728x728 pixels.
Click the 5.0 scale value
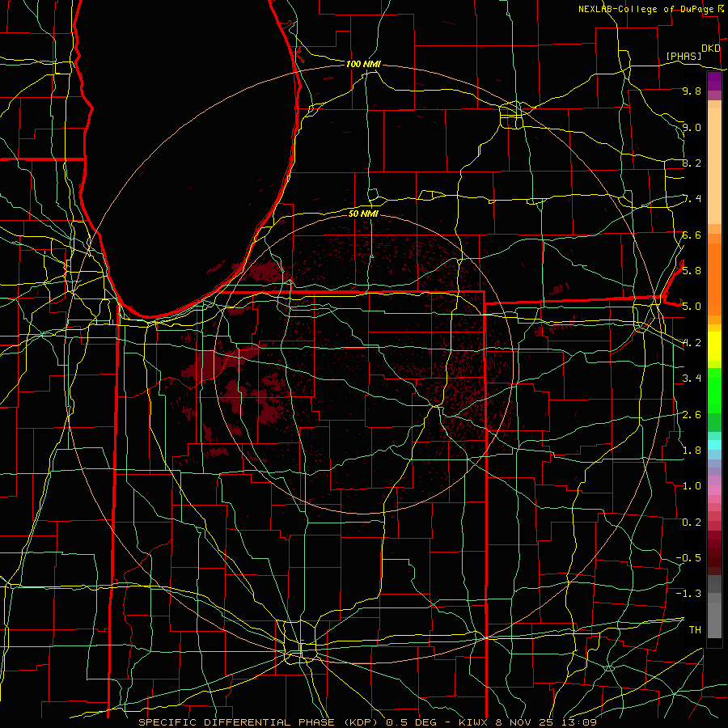(x=692, y=307)
